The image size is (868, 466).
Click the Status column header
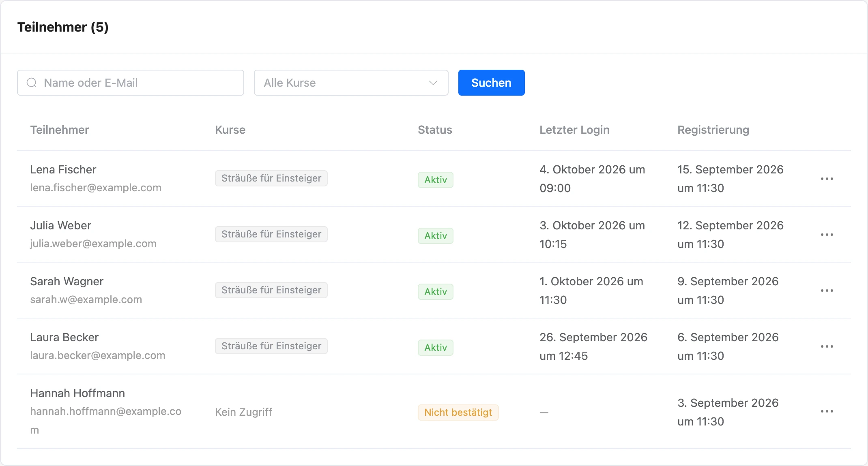tap(435, 130)
